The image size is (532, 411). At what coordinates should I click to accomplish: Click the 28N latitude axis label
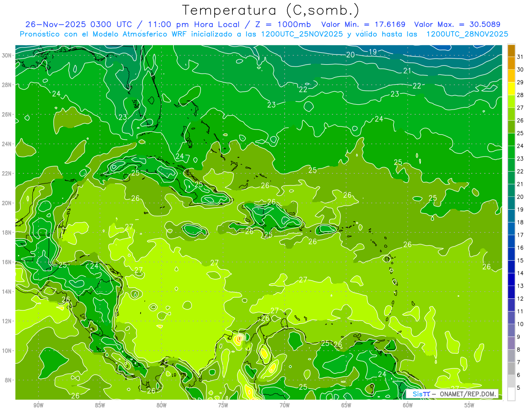point(7,85)
